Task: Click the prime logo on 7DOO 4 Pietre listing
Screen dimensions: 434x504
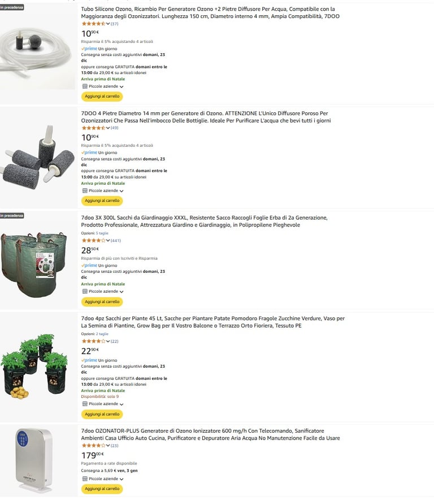Action: coord(89,153)
